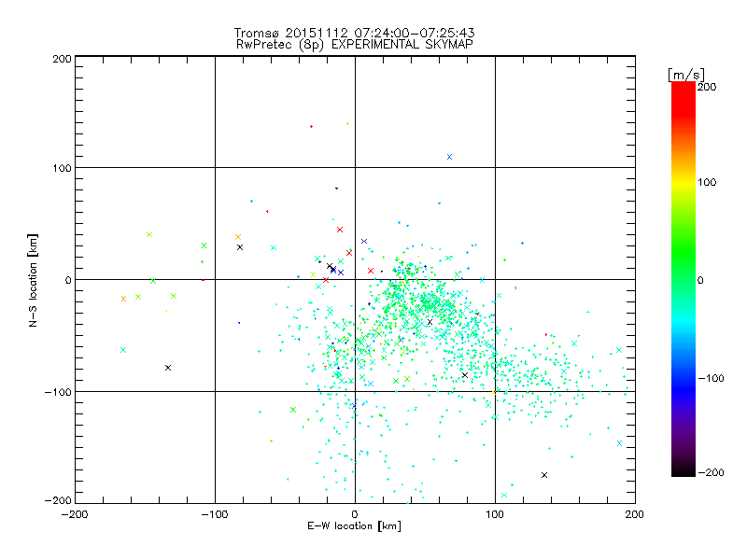Click the lone blue X marker above 100 km north
This screenshot has height=560, width=747.
pyautogui.click(x=449, y=157)
